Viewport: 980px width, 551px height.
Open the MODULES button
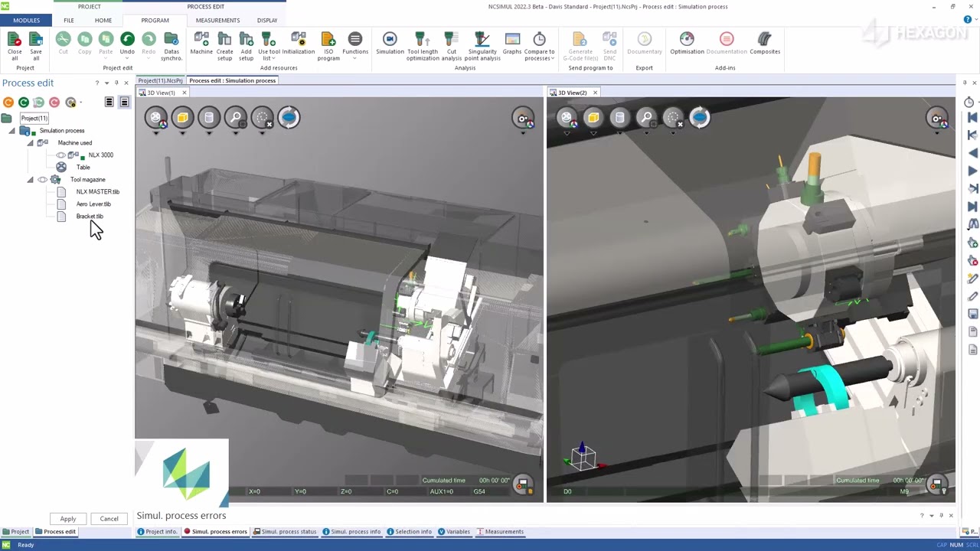27,20
